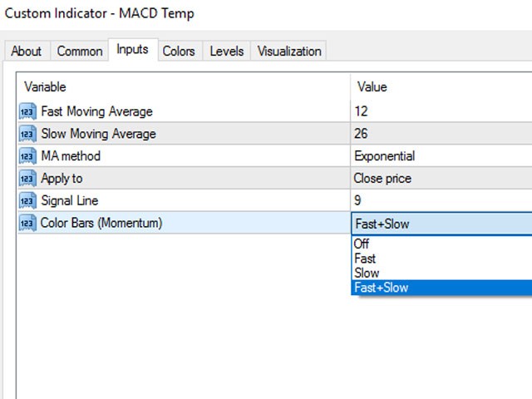Click the Fast Moving Average variable icon

27,111
